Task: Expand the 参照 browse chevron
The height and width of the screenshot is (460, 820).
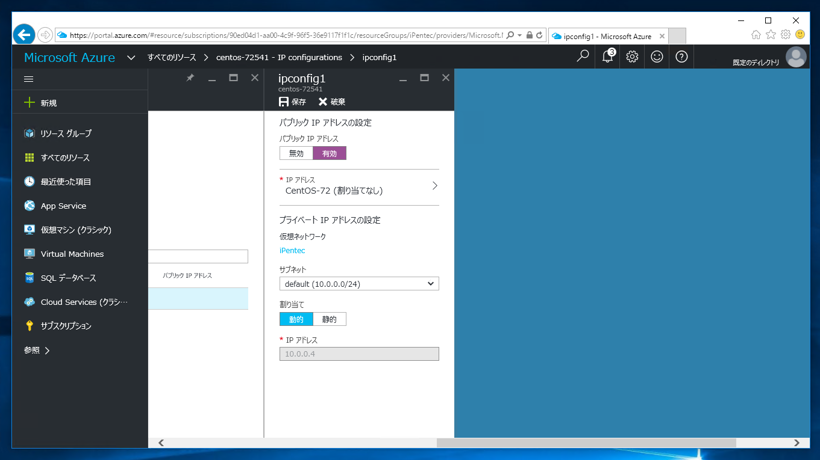Action: coord(47,350)
